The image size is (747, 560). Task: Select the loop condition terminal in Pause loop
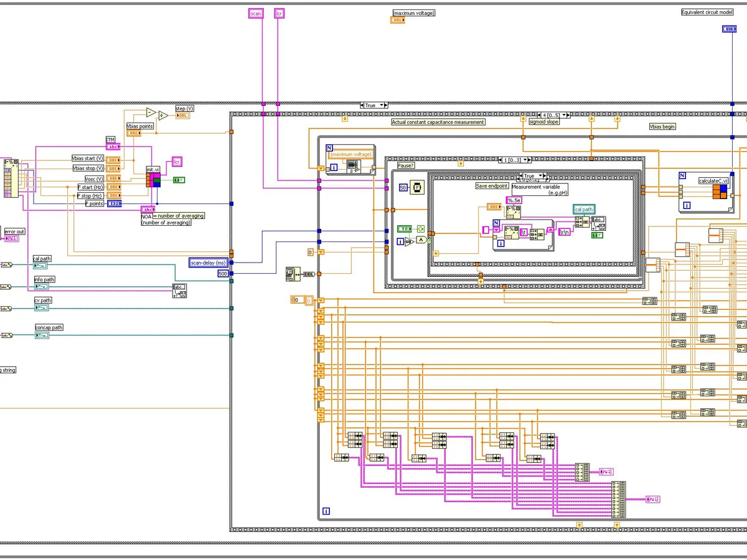pos(421,228)
